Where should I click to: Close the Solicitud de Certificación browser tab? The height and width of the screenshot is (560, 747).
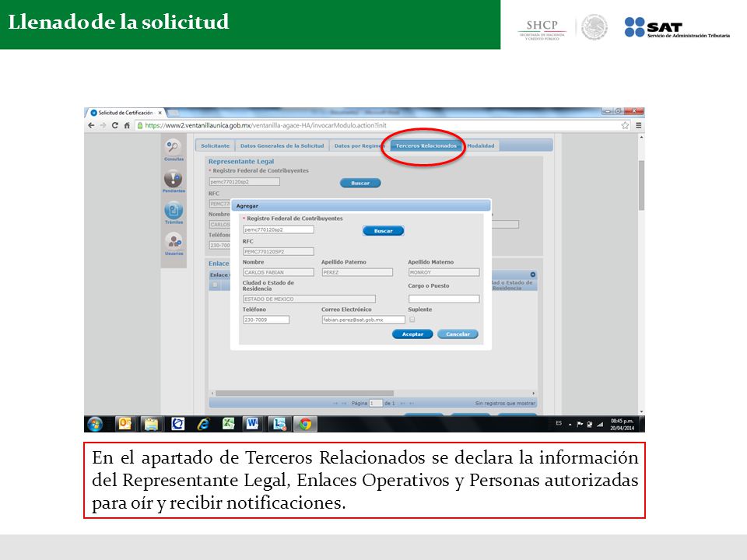click(x=160, y=113)
